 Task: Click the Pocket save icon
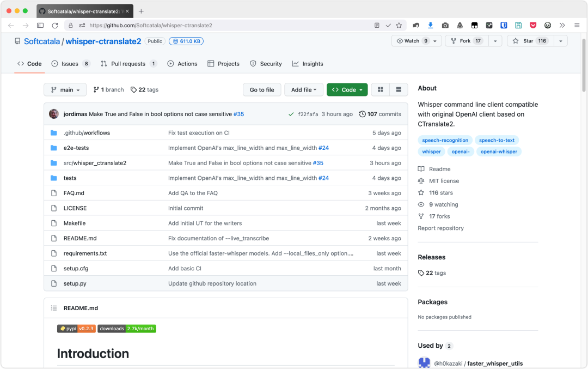[x=533, y=26]
